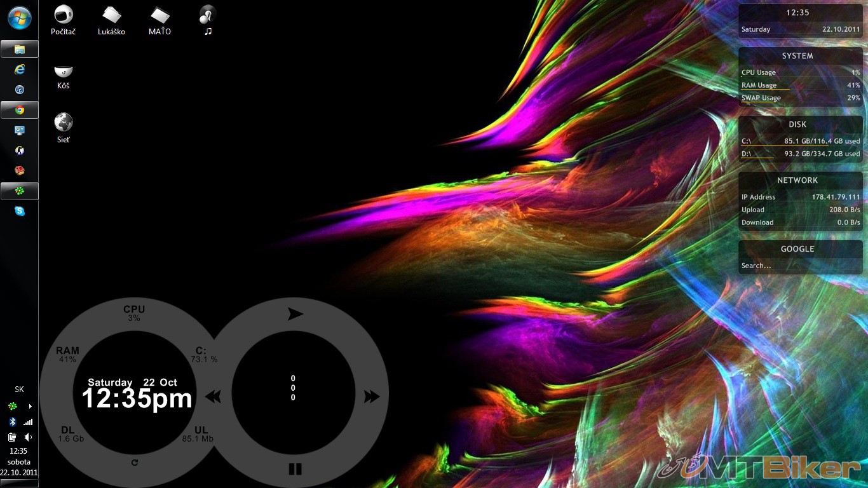Open the Lukáško desktop folder
This screenshot has width=868, height=488.
[111, 15]
